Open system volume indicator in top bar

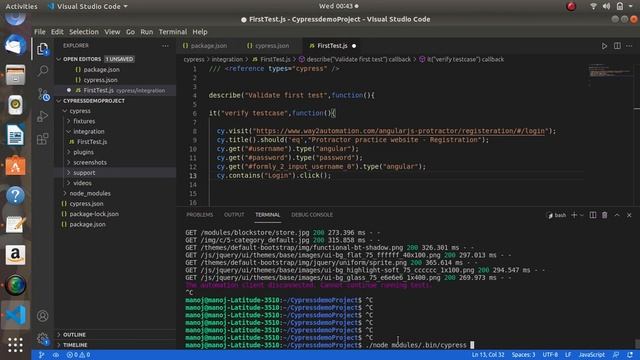click(607, 6)
